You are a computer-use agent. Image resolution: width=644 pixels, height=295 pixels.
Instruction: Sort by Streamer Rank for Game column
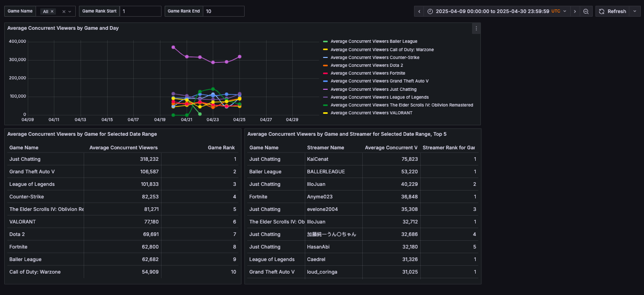pos(448,148)
